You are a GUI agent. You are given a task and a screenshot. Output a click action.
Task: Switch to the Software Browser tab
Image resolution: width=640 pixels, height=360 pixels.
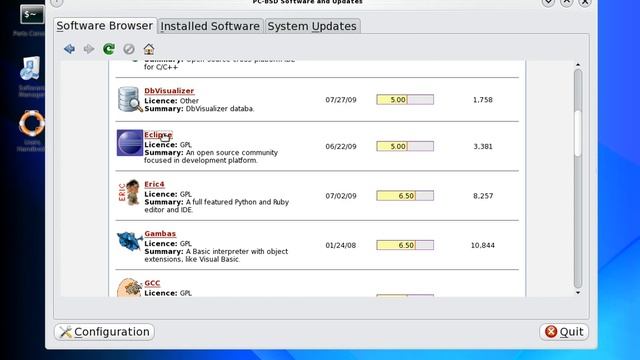click(105, 26)
